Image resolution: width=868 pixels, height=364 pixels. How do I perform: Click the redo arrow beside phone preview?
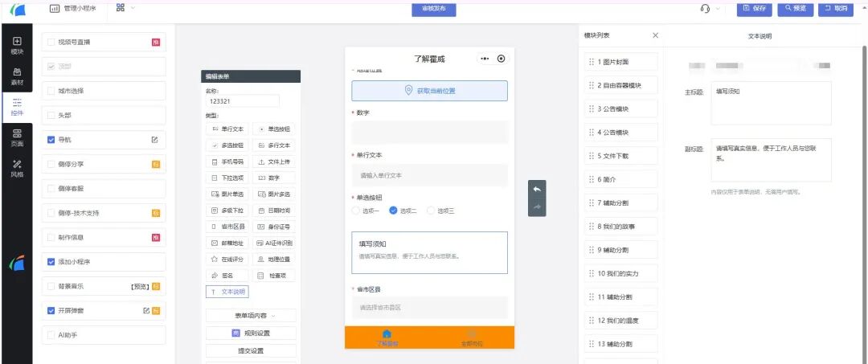pos(536,207)
